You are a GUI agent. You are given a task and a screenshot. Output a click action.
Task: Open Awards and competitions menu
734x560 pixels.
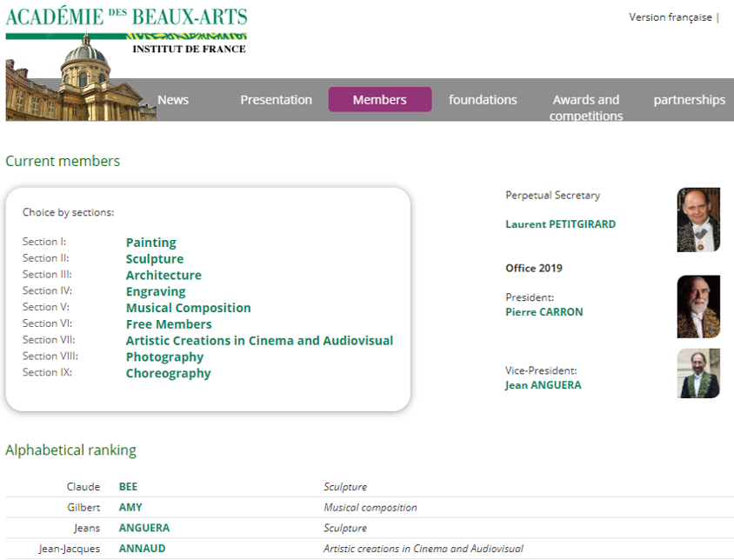pyautogui.click(x=586, y=107)
